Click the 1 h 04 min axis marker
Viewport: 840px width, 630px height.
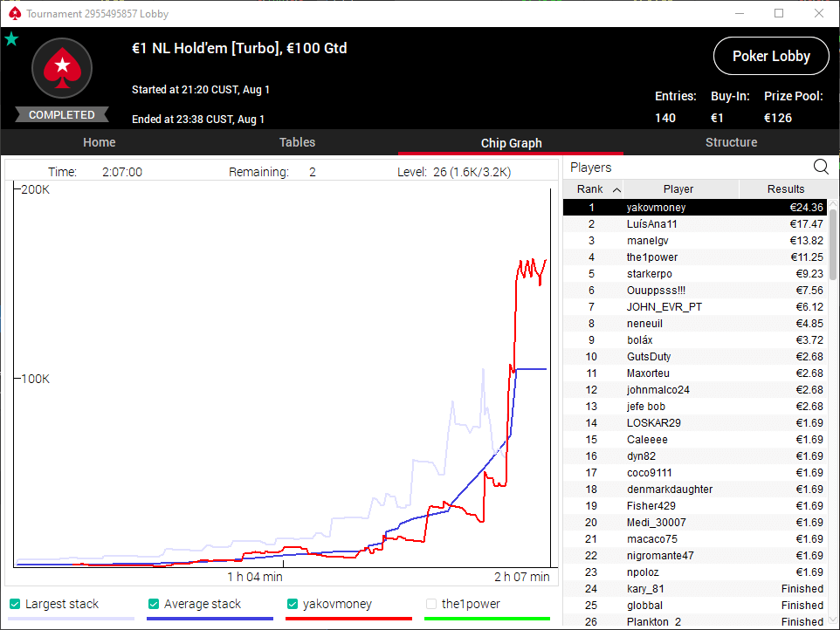[254, 577]
